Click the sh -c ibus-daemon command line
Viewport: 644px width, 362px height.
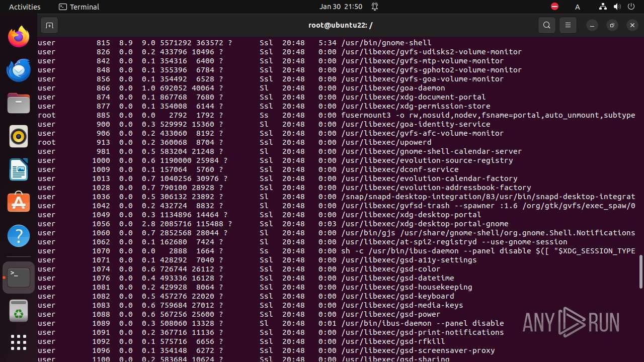[x=488, y=251]
